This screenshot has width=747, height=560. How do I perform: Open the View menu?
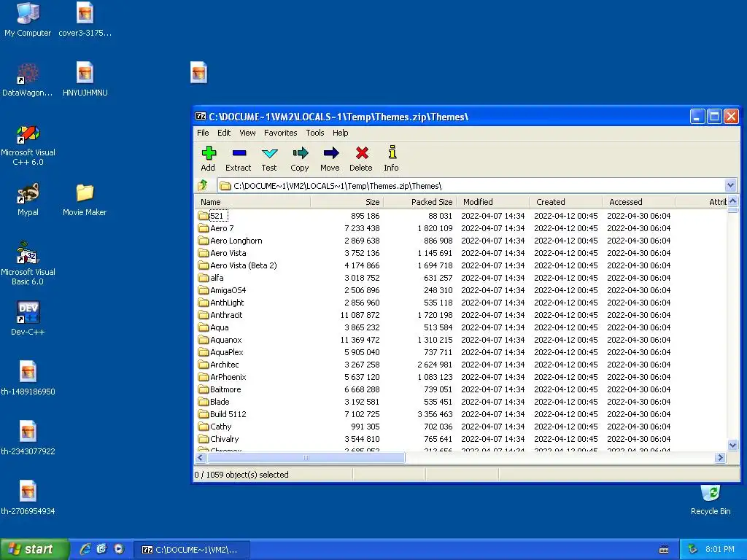(x=247, y=133)
